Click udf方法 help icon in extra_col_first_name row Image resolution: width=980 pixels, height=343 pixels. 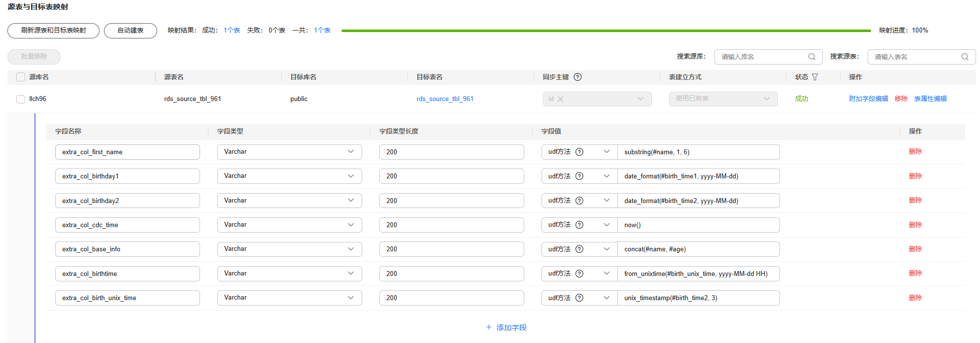click(579, 152)
